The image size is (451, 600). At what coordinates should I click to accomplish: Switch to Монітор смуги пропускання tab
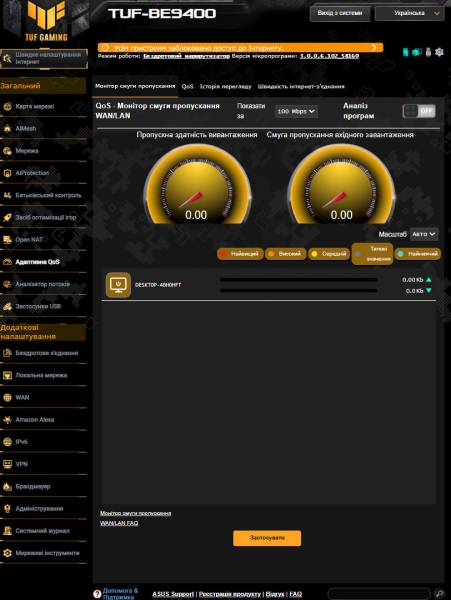coord(135,86)
